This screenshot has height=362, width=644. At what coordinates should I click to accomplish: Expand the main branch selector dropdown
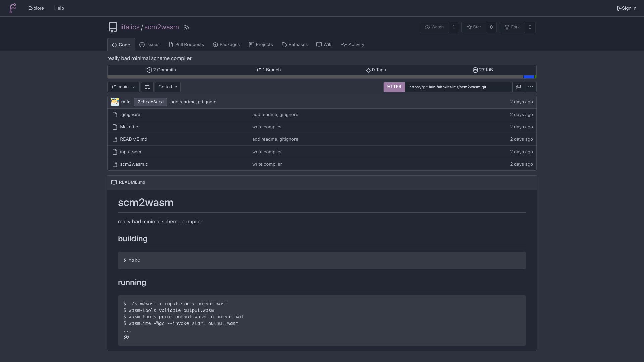pyautogui.click(x=123, y=87)
